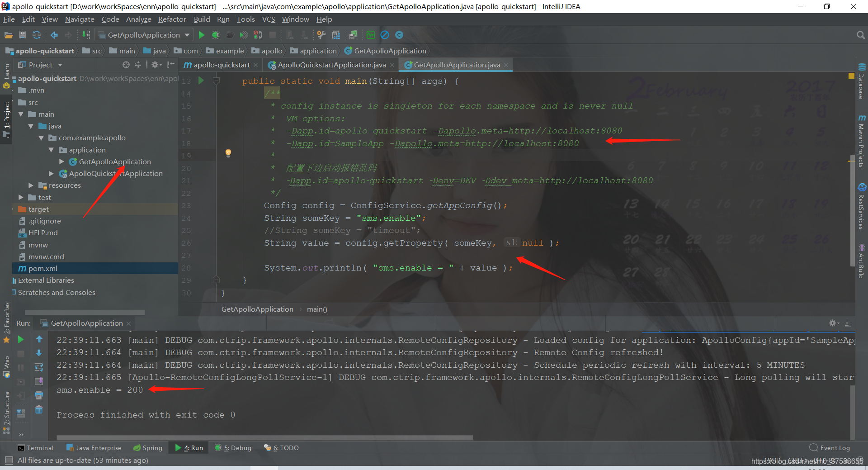Toggle tool window bars at bottom-left corner
868x470 pixels.
pos(9,460)
